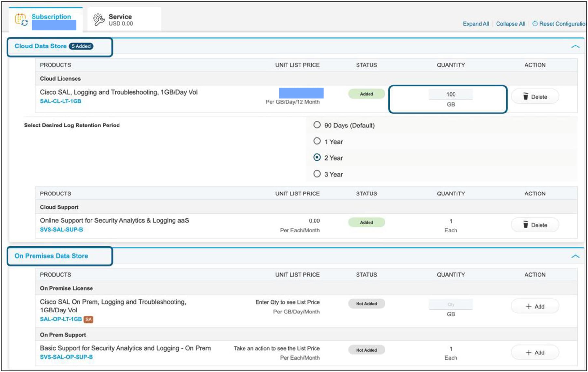Click the plus icon for On Prem support
Screen dimensions: 588x372
[529, 352]
